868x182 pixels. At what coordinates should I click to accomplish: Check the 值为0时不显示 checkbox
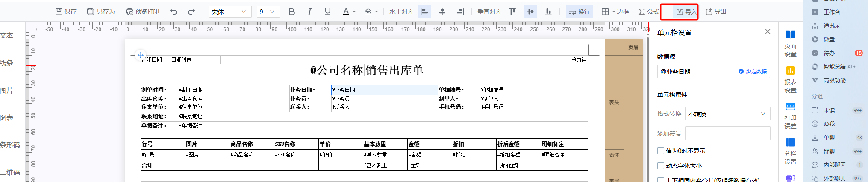point(661,151)
